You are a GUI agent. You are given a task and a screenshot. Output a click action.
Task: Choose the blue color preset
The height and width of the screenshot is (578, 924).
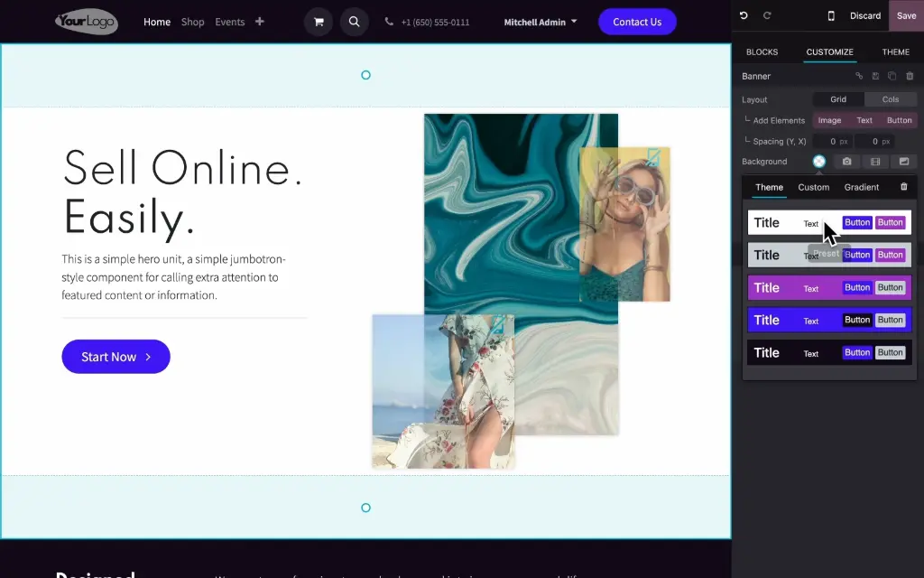coord(829,321)
